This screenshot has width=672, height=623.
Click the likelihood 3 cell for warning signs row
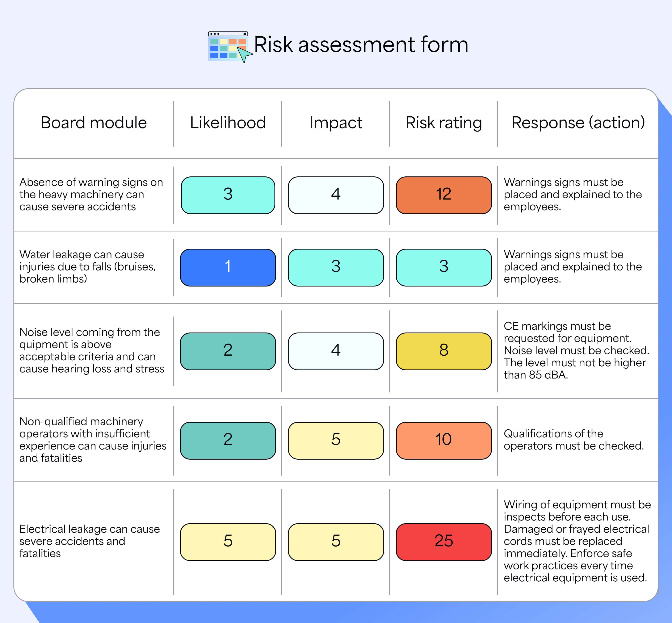[x=228, y=195]
